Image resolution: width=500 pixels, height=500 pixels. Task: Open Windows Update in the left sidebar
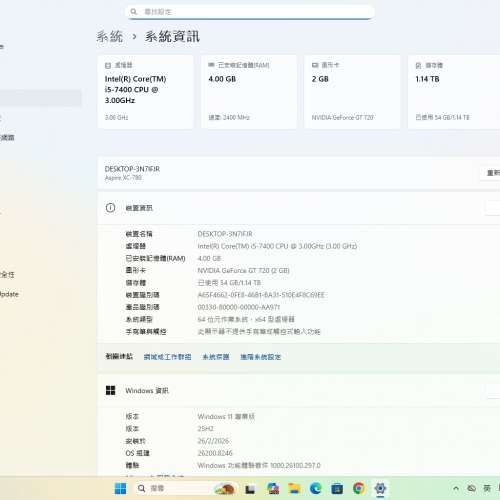pyautogui.click(x=9, y=294)
